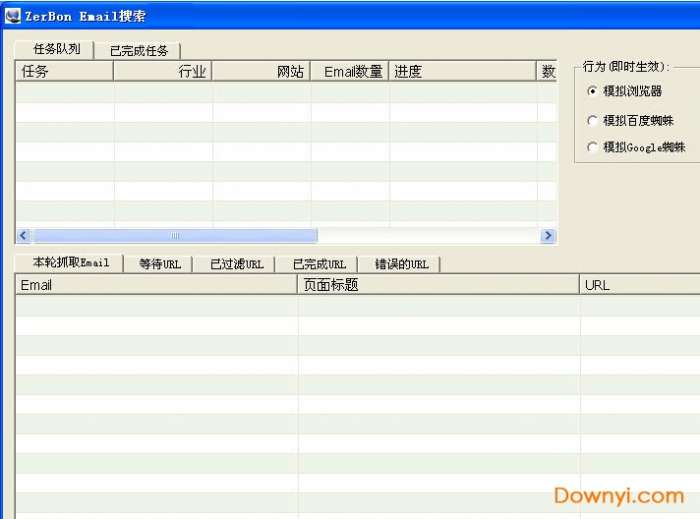This screenshot has height=519, width=700.
Task: Click the 进度 column header
Action: [x=462, y=71]
